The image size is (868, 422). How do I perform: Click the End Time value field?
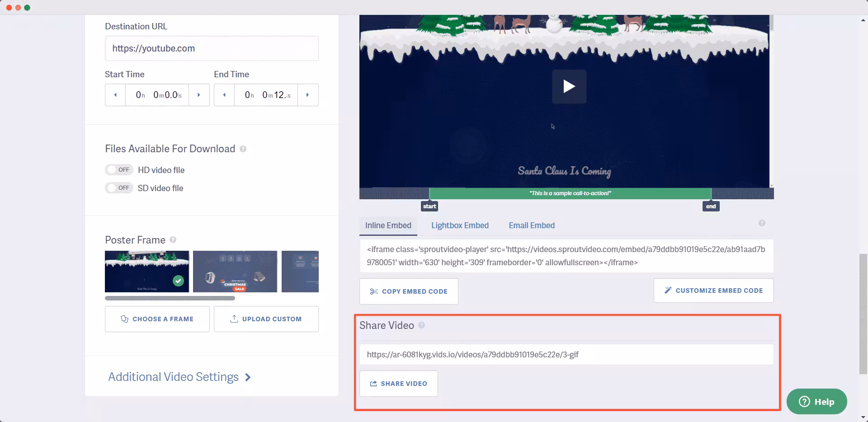point(266,95)
